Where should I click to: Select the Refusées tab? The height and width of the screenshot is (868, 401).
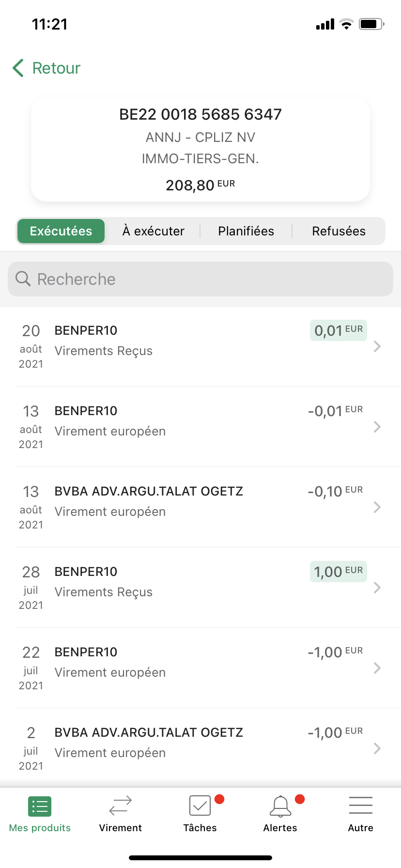coord(339,231)
